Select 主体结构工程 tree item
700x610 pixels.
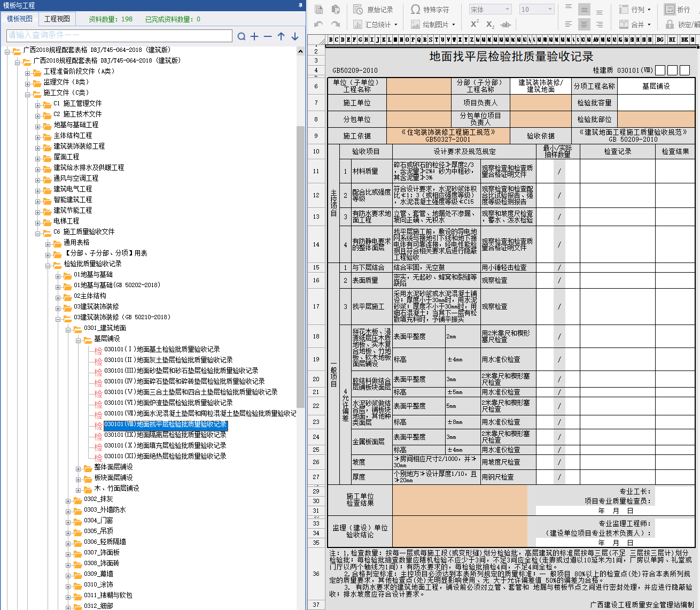73,135
